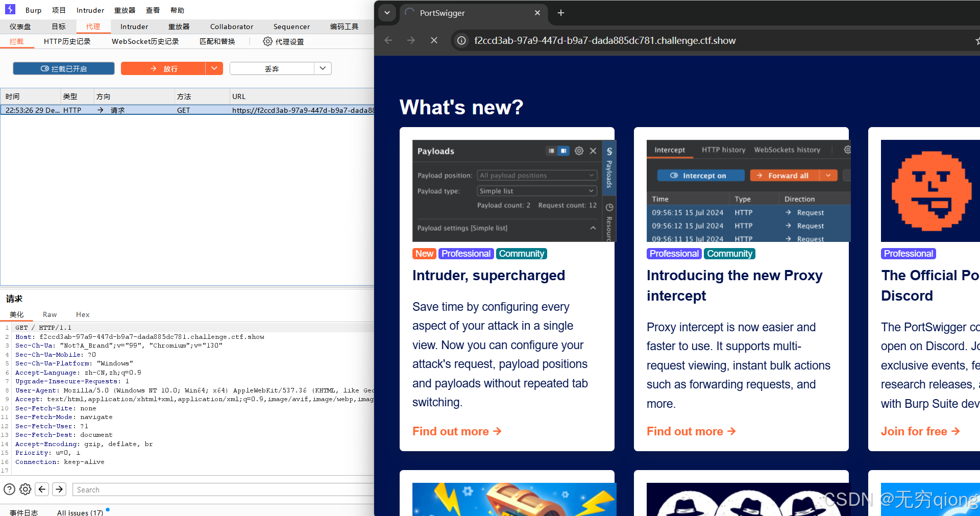Screen dimensions: 980x516
Task: Sort by the 方向 column header
Action: tap(134, 96)
